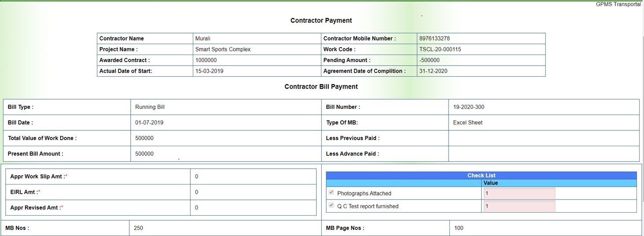Select the Appr Revised Amt value
644x236 pixels.
click(197, 208)
